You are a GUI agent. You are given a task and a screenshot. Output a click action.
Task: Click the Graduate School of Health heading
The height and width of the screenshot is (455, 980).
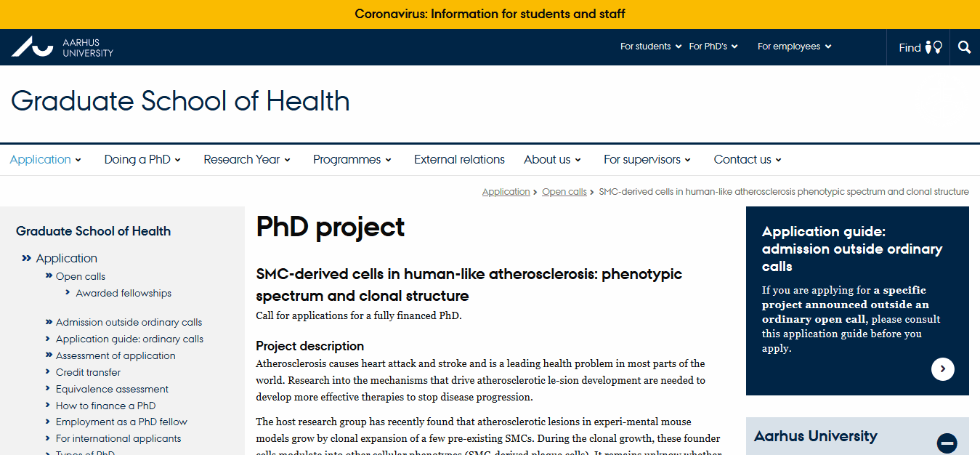[x=180, y=101]
